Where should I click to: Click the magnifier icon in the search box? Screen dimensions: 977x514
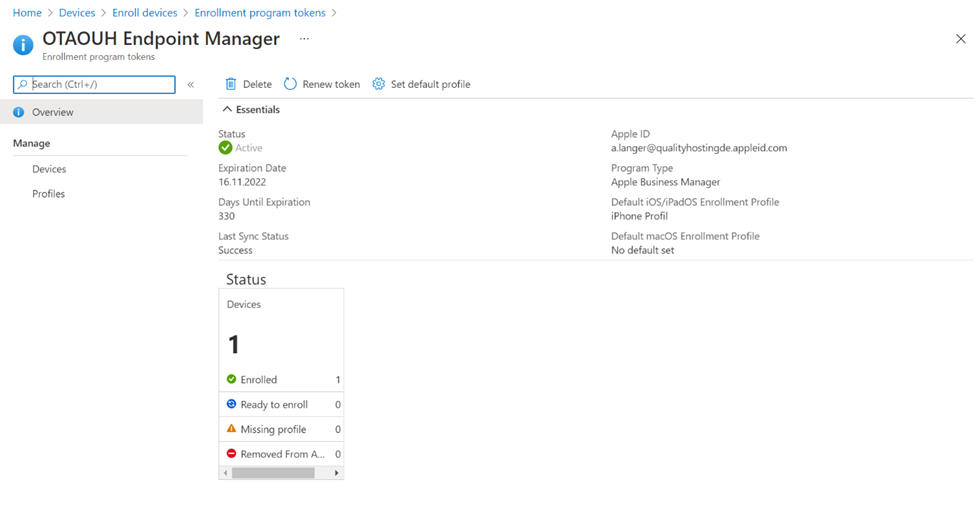pos(22,84)
